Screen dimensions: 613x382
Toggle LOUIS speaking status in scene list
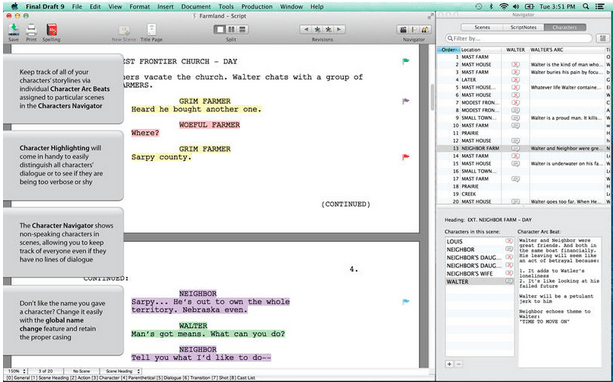click(509, 241)
